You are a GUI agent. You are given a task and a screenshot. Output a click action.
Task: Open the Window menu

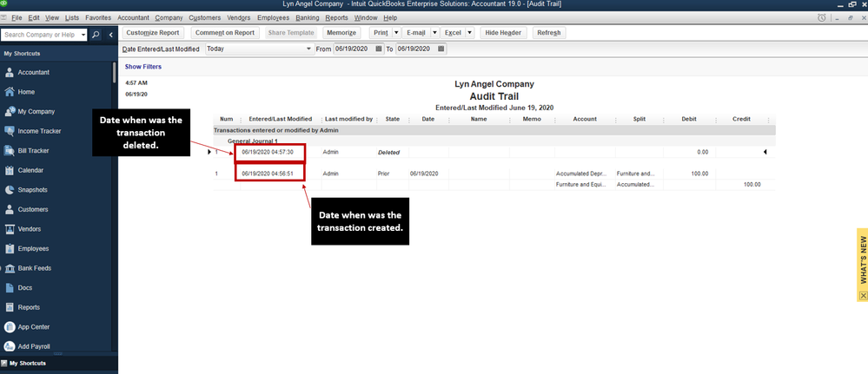coord(365,18)
